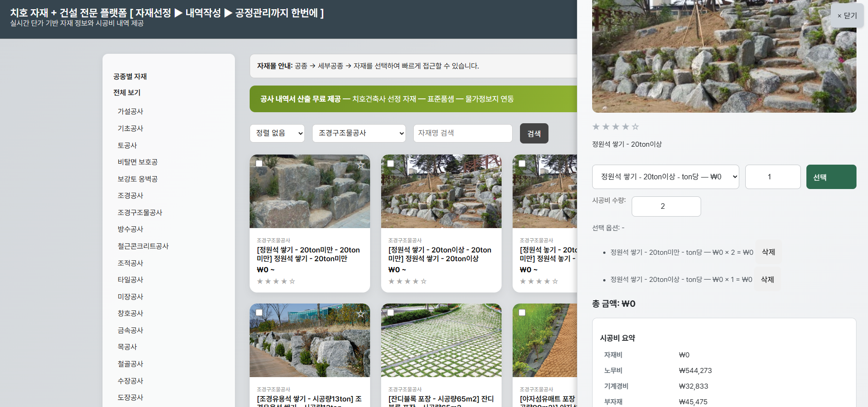Screen dimensions: 868x407
Task: Click the star rating under 정원석 쌓기 20ton미만 card
Action: coord(276,281)
